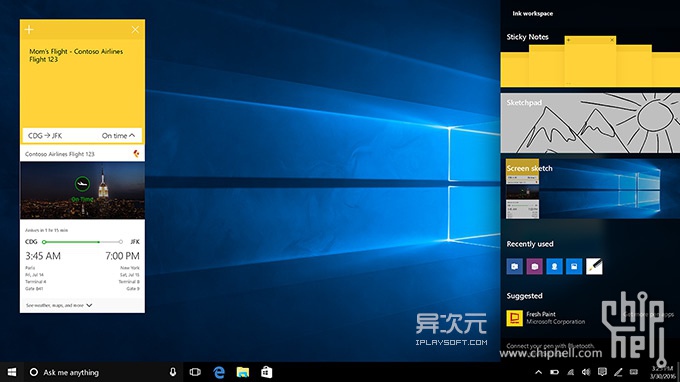The width and height of the screenshot is (680, 382).
Task: Open File Explorer from the taskbar
Action: [243, 372]
